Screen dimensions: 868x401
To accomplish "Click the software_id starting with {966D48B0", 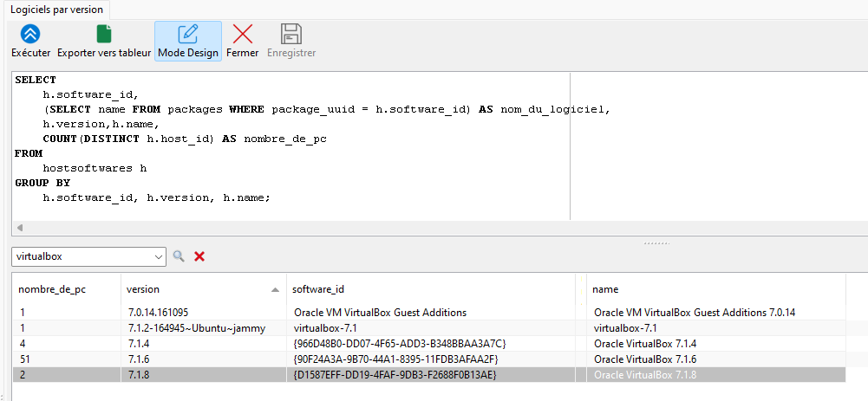I will point(432,344).
